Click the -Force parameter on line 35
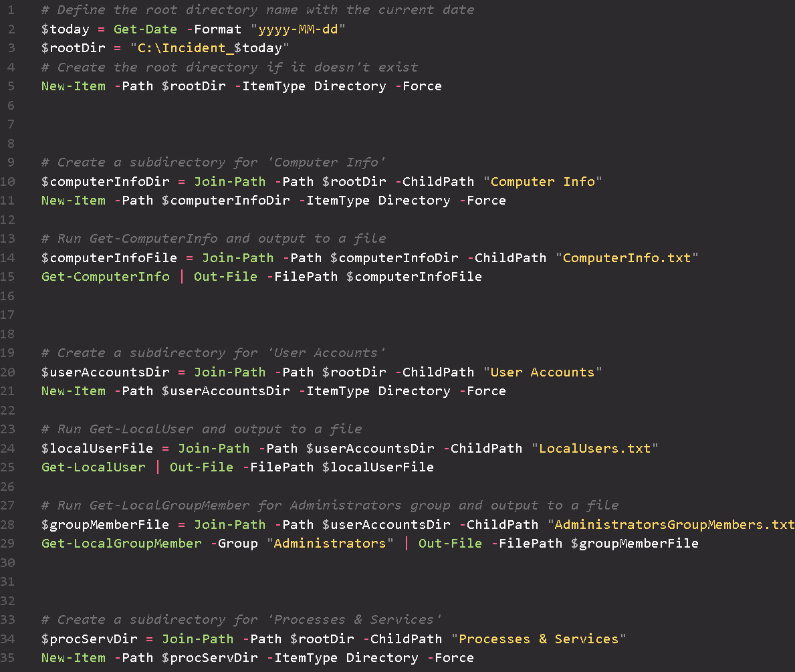 coord(450,659)
